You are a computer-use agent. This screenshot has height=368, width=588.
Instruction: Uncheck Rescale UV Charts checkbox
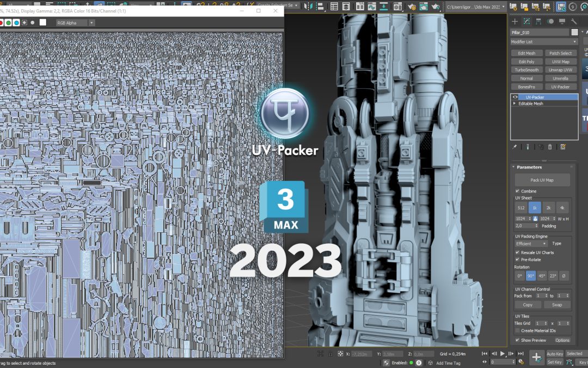(x=517, y=252)
